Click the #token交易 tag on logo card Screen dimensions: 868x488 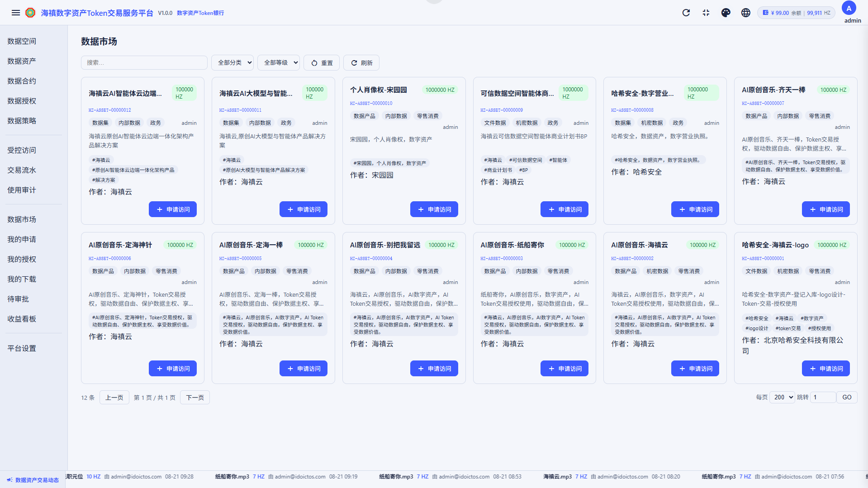788,328
